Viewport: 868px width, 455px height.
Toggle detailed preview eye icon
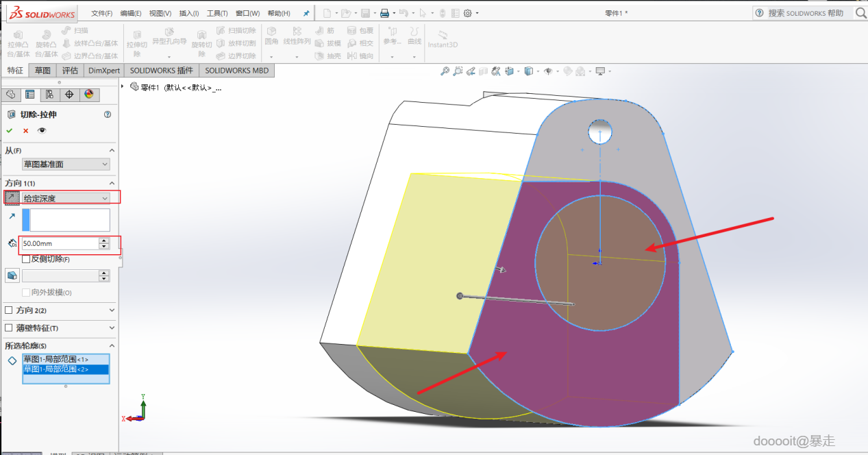[42, 130]
